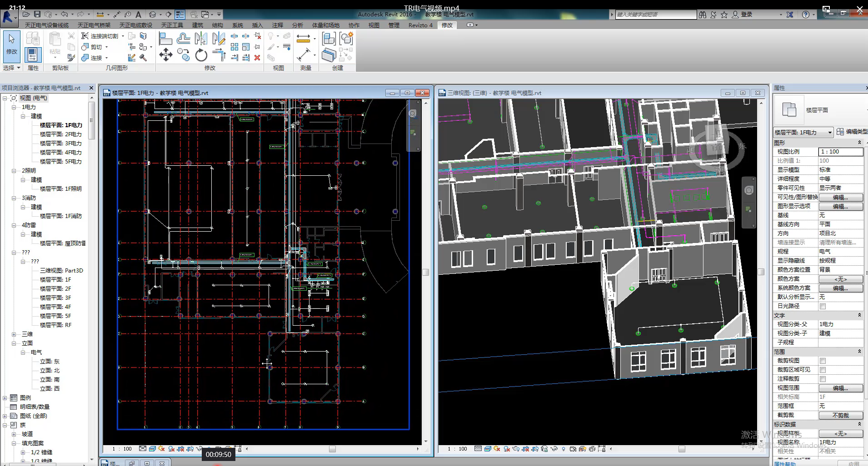
Task: Click the 视图比例 1:100 input field
Action: (840, 152)
